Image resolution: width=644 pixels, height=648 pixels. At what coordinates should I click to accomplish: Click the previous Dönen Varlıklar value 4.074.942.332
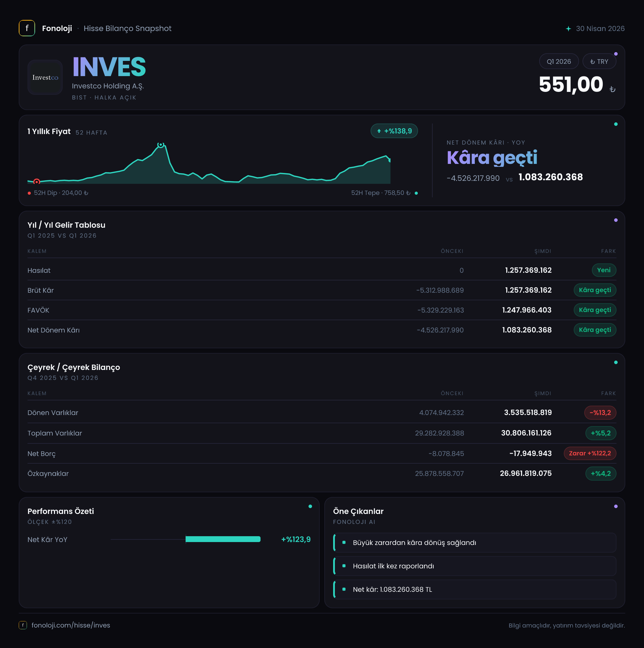pyautogui.click(x=441, y=413)
